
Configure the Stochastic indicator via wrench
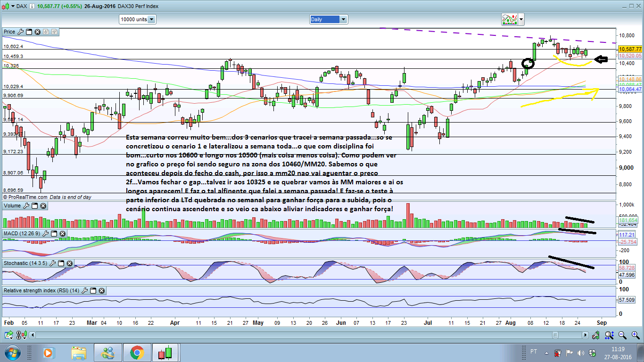(53, 263)
